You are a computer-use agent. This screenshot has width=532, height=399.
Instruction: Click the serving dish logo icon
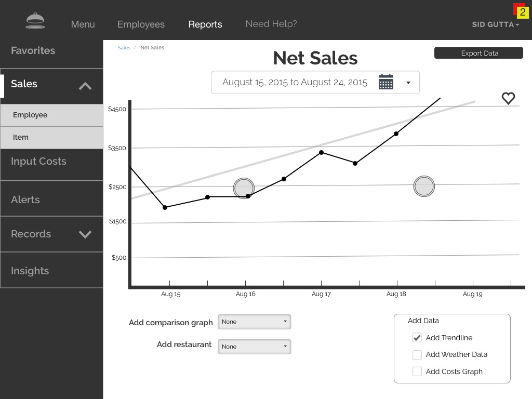click(35, 21)
